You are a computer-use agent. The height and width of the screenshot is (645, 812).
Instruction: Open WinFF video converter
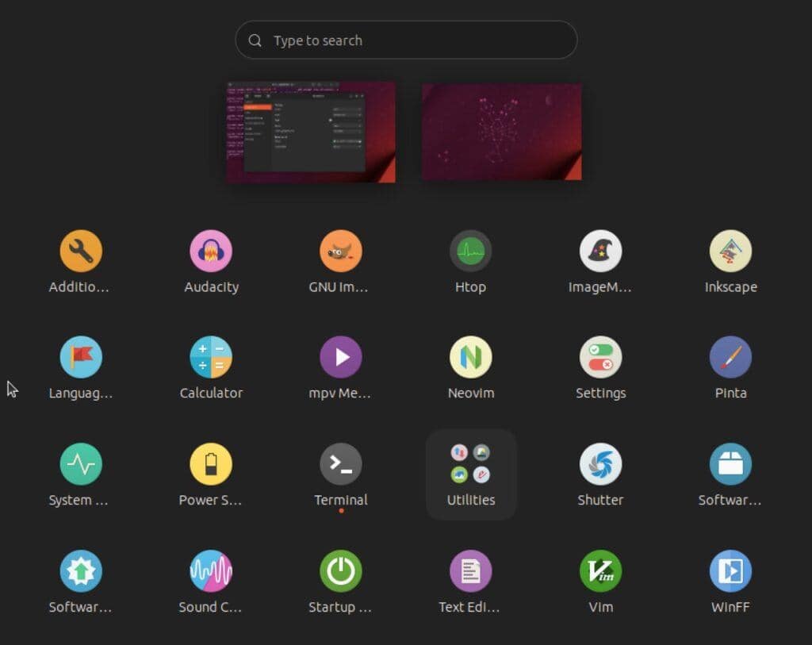click(730, 571)
